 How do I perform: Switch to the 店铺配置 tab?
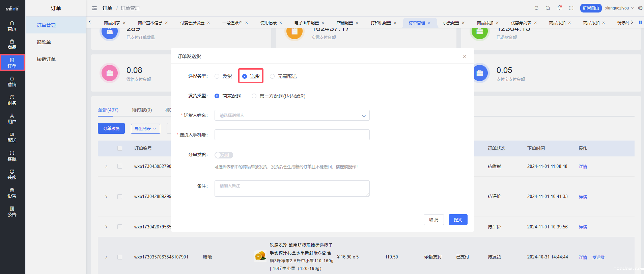coord(344,23)
